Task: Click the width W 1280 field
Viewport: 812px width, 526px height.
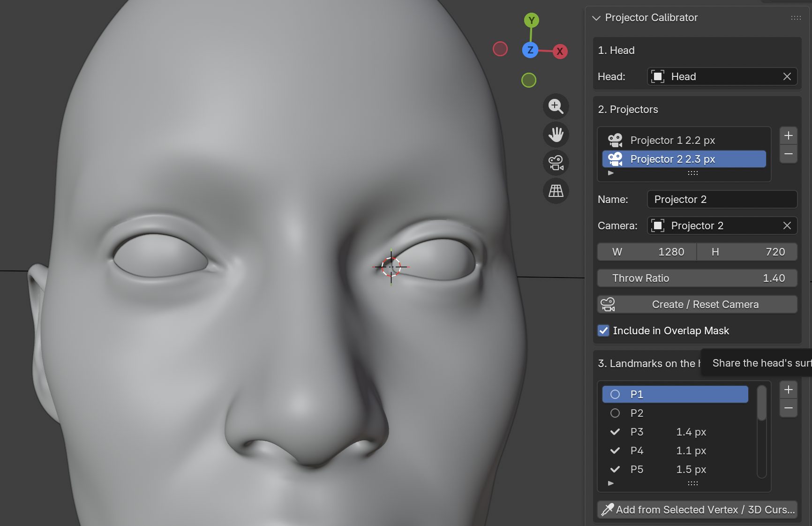Action: click(647, 252)
